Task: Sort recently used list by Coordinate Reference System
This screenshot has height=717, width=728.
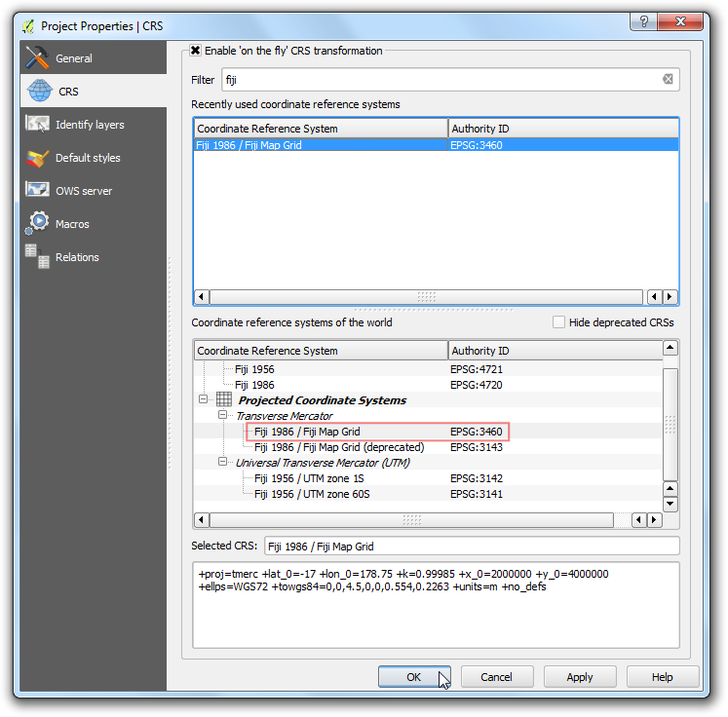Action: [x=320, y=129]
